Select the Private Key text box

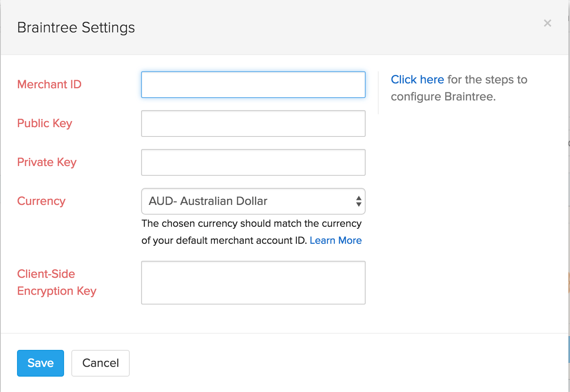coord(253,162)
